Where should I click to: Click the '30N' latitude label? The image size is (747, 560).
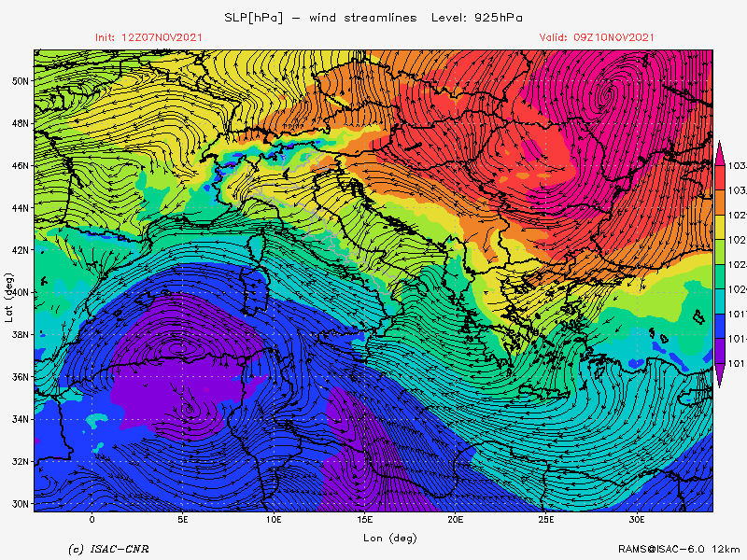20,504
